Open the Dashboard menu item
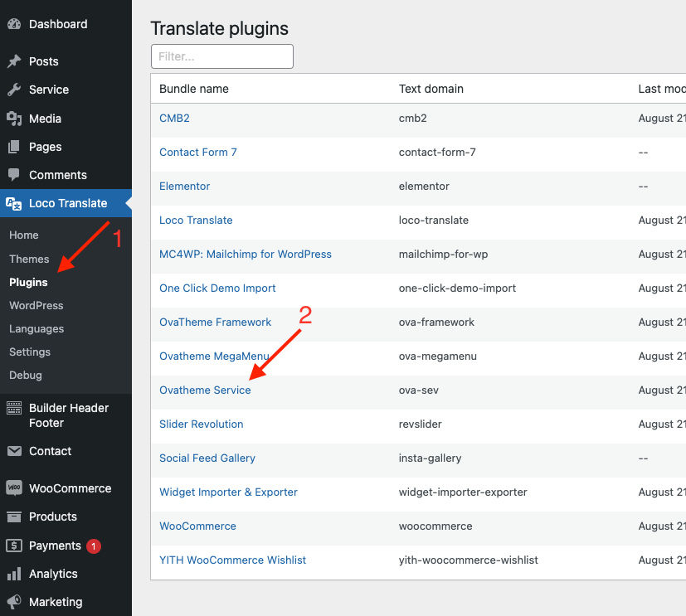 (x=58, y=24)
